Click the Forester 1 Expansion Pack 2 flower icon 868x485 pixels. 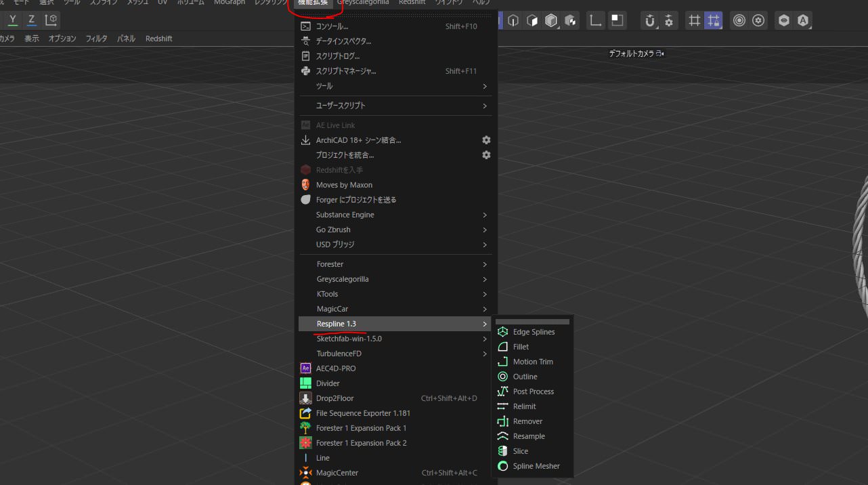pos(305,443)
